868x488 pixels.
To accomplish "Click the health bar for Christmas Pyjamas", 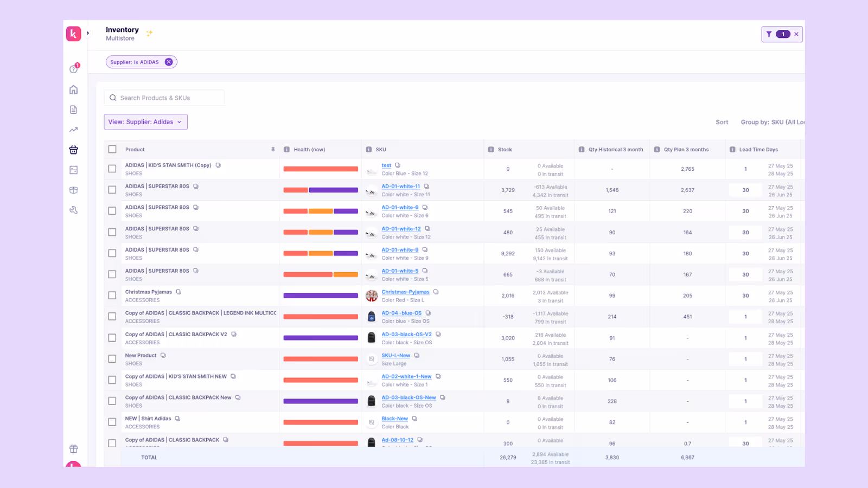I will [x=321, y=296].
